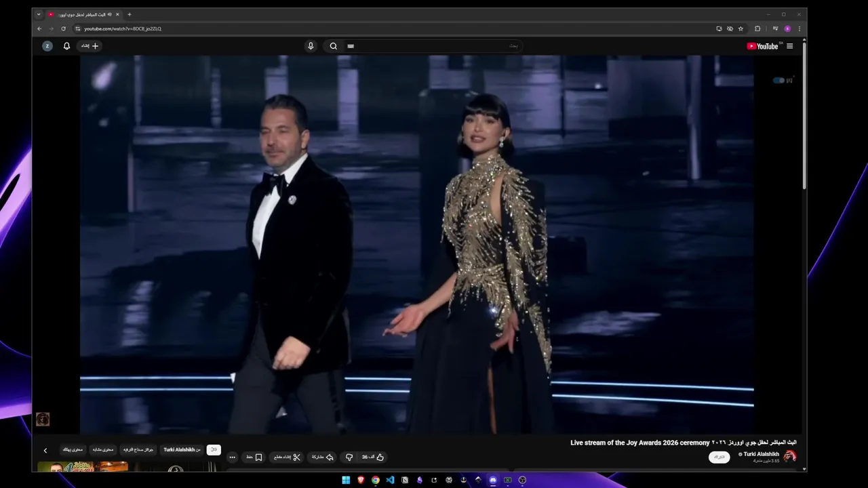Image resolution: width=868 pixels, height=488 pixels.
Task: Share the video using the share button
Action: pyautogui.click(x=323, y=457)
